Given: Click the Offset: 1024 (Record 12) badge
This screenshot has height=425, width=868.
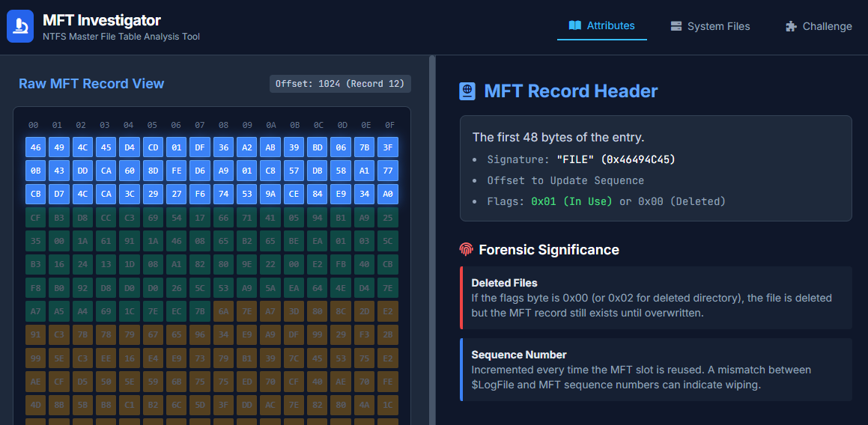Looking at the screenshot, I should (x=340, y=84).
